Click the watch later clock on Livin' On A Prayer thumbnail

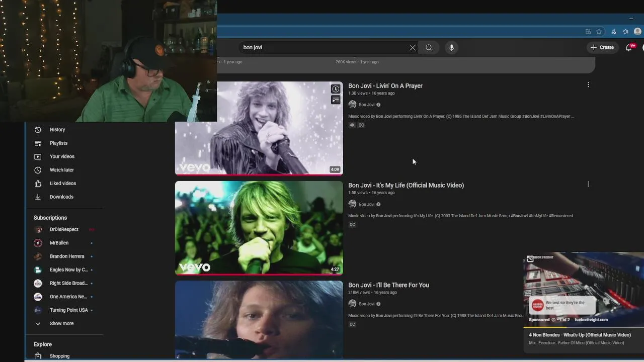point(336,89)
